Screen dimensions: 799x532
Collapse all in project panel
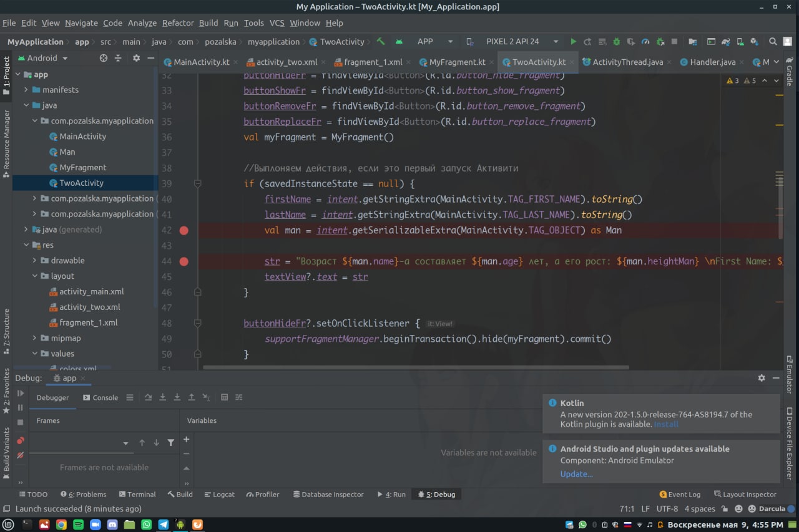pos(119,58)
